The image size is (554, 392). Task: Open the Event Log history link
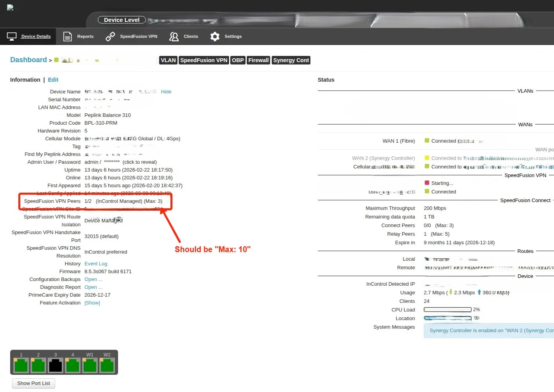pyautogui.click(x=96, y=264)
